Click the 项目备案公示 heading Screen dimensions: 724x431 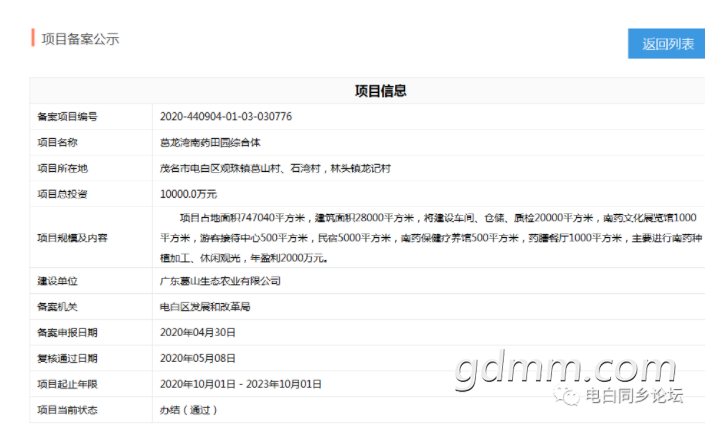80,39
